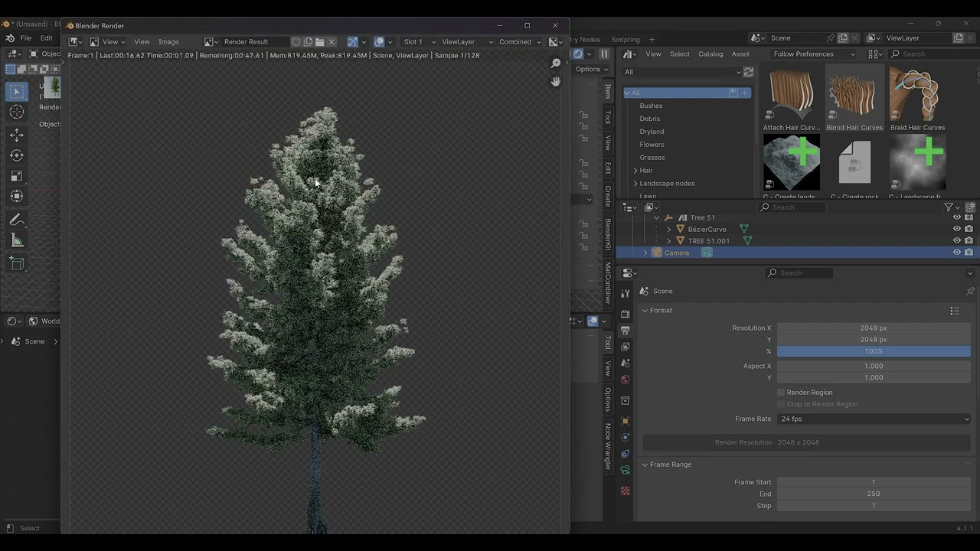Enable the Render Region checkbox

point(781,393)
